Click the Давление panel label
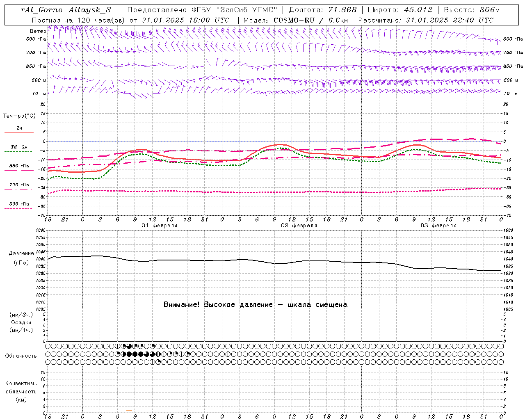525x420 pixels. (21, 253)
